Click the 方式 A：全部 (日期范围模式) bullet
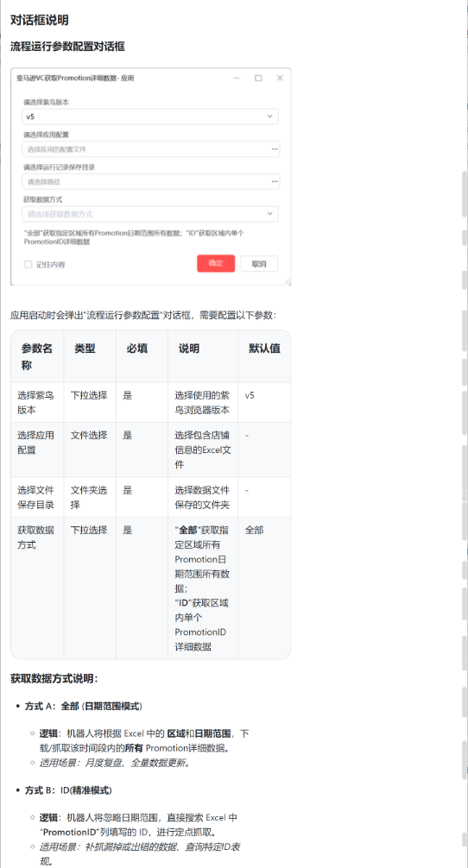 [84, 706]
